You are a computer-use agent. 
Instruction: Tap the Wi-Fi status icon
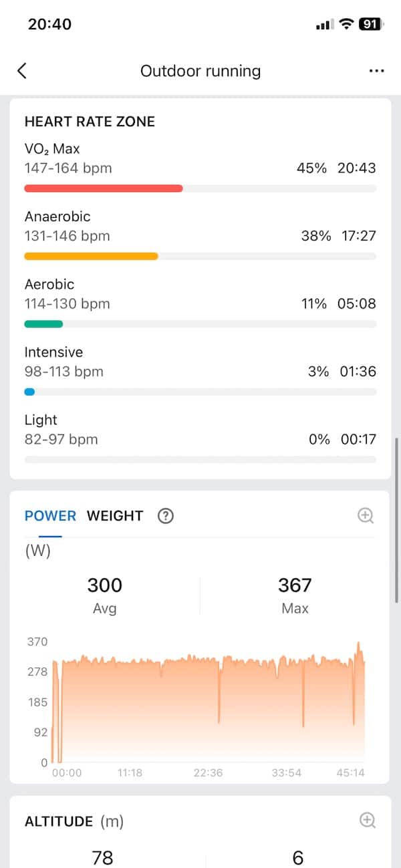click(346, 24)
